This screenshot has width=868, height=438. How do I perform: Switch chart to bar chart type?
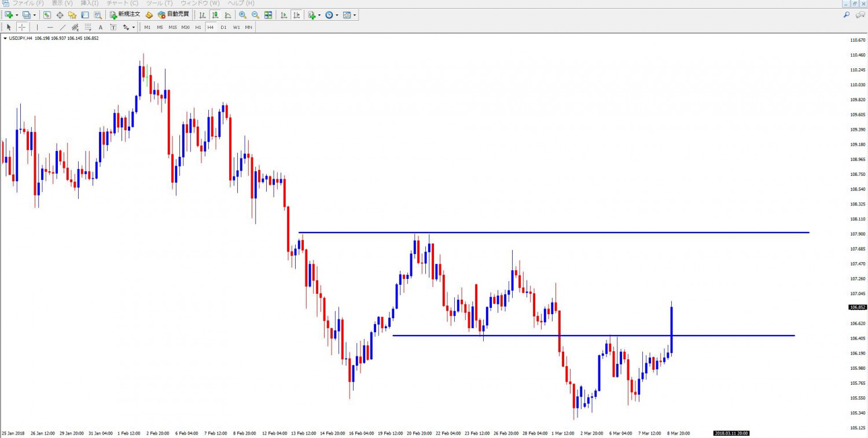point(202,14)
